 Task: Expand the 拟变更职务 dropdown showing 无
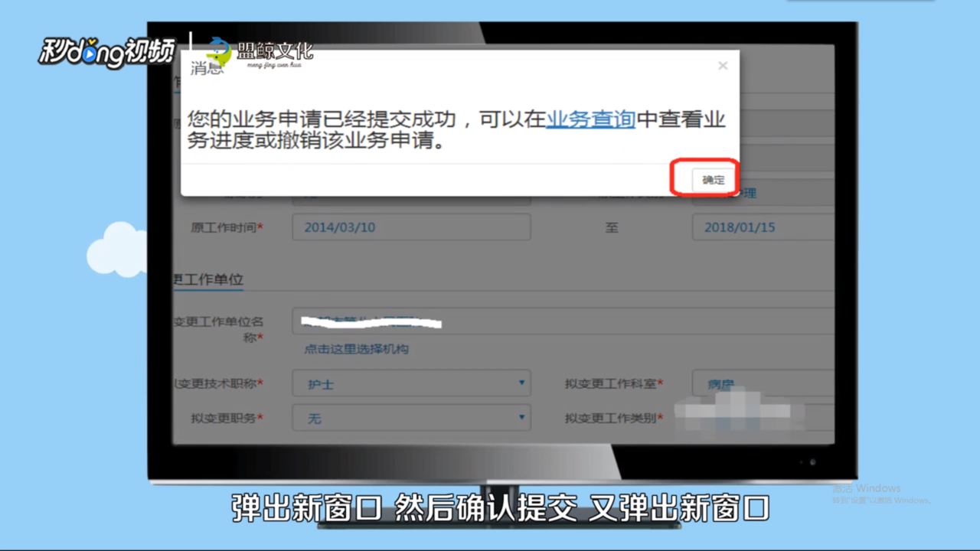(411, 418)
